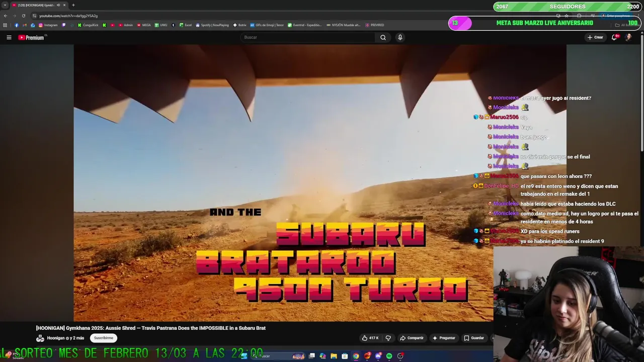The image size is (644, 362).
Task: Click the Windows taskbar search box
Action: tap(278, 356)
